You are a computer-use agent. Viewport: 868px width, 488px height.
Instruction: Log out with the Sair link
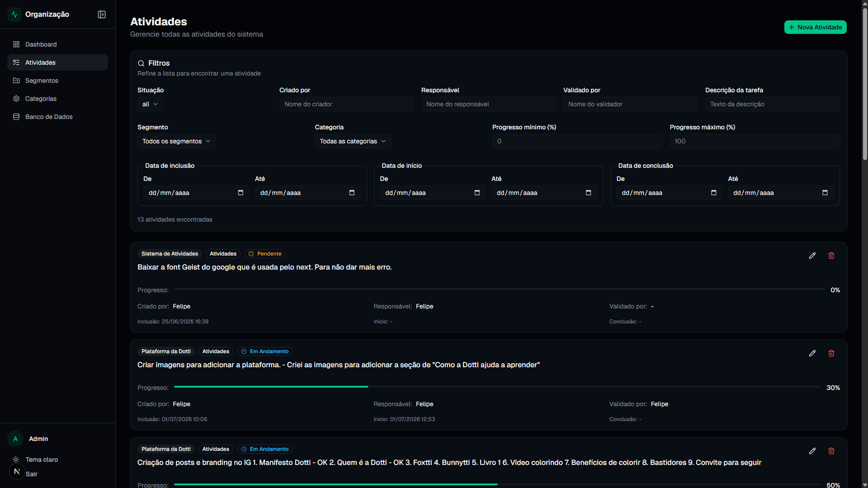32,474
